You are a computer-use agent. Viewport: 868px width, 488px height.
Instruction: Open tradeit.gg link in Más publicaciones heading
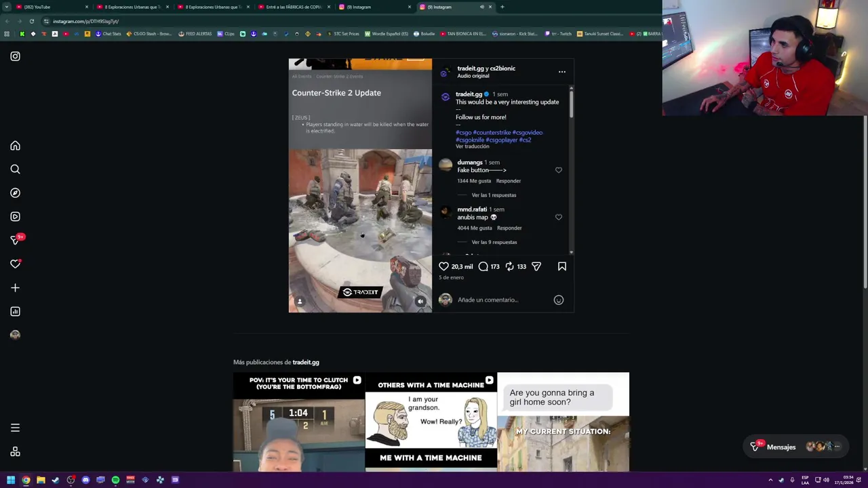(306, 362)
